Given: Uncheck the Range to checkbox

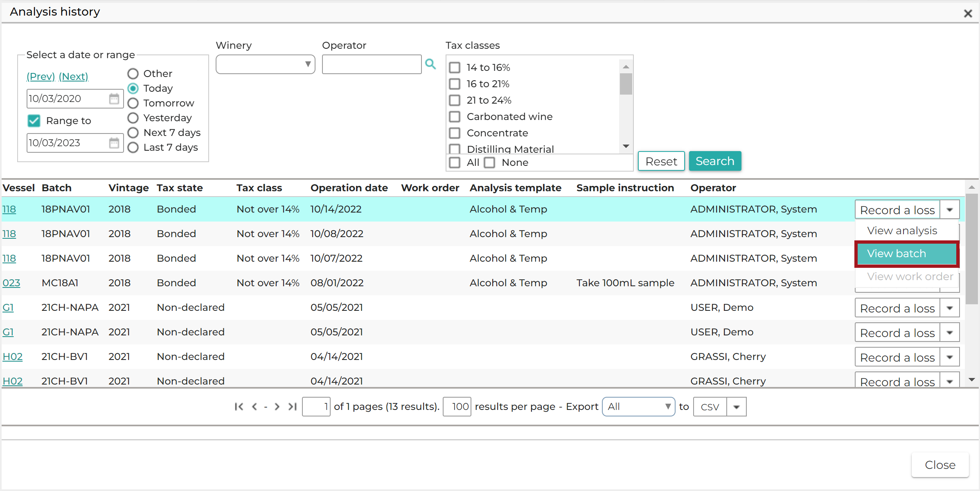Looking at the screenshot, I should (34, 121).
